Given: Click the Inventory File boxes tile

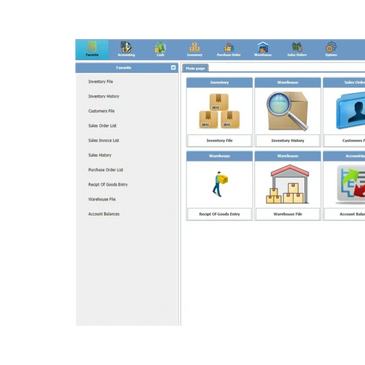Looking at the screenshot, I should click(219, 112).
